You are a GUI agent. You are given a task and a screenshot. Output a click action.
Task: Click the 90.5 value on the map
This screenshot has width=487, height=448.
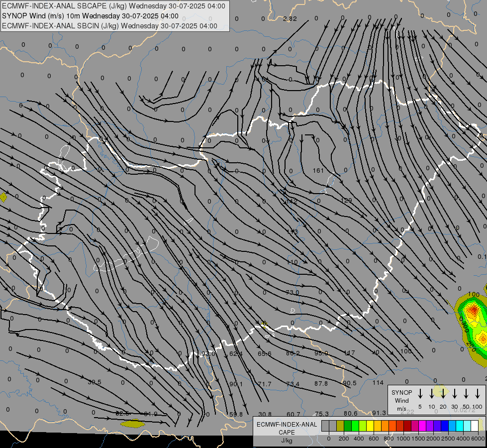click(350, 383)
